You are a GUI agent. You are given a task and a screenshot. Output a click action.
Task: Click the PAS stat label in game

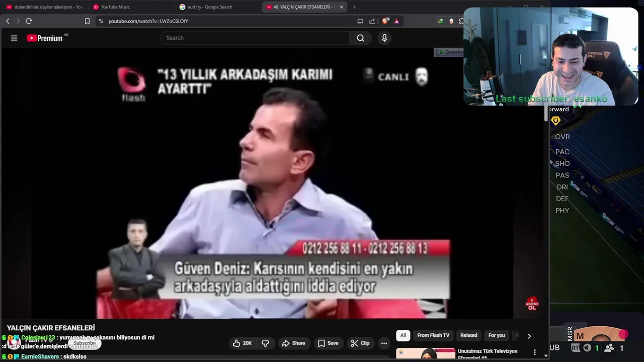coord(562,175)
